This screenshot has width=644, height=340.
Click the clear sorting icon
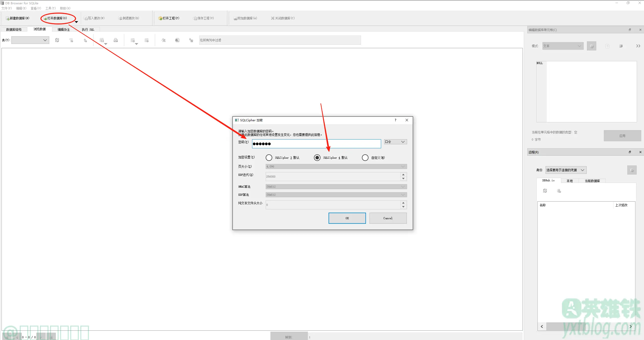point(85,40)
